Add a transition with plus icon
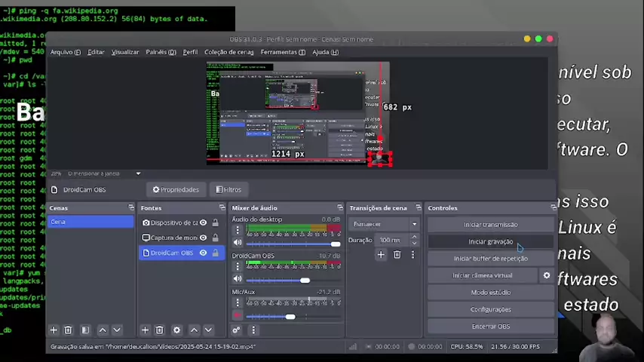 coord(381,255)
